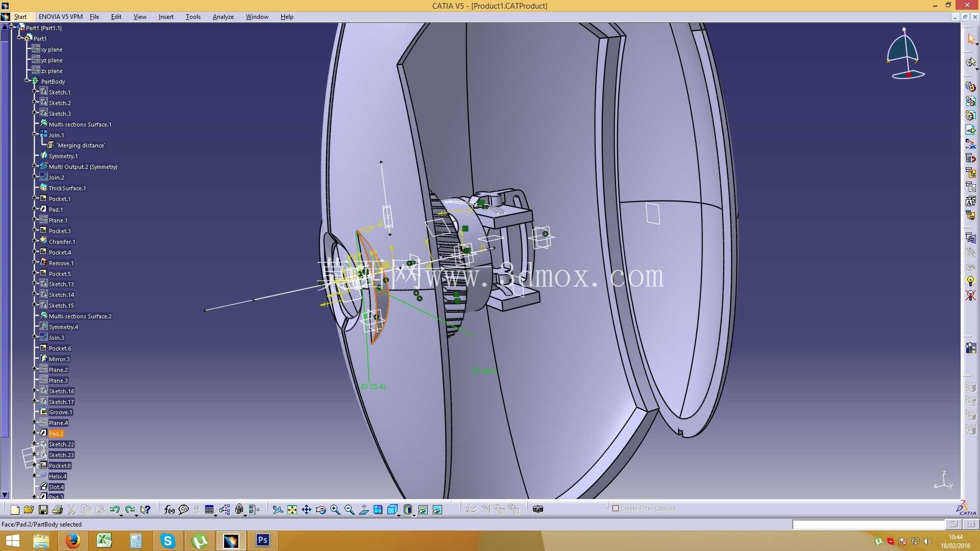
Task: Open Excel from the taskbar
Action: point(104,541)
